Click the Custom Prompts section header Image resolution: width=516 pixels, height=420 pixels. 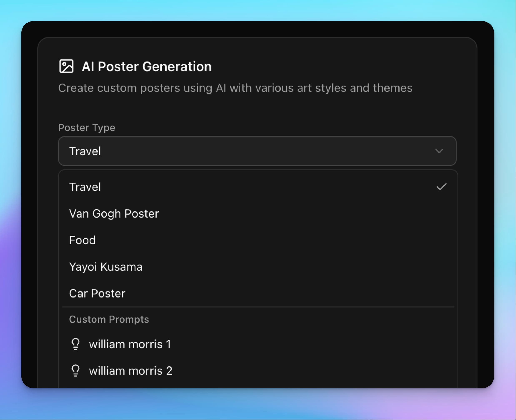point(109,319)
